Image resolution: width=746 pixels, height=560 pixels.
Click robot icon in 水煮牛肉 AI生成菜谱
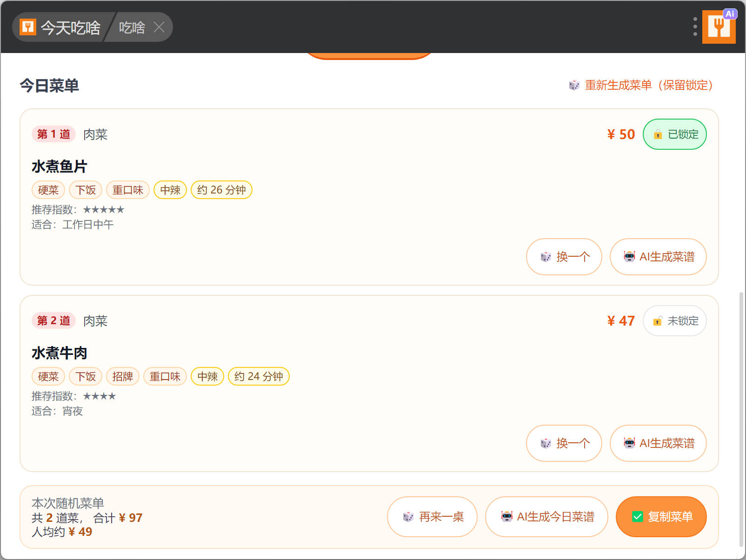click(629, 443)
